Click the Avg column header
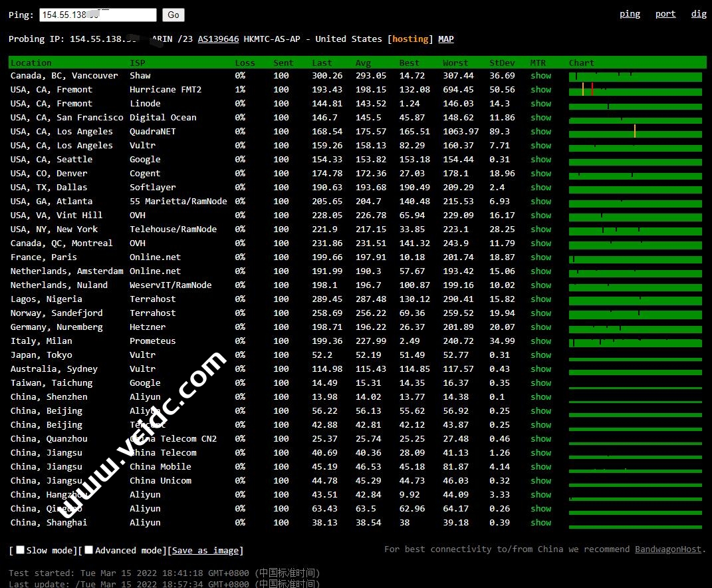712x588 pixels. [363, 63]
